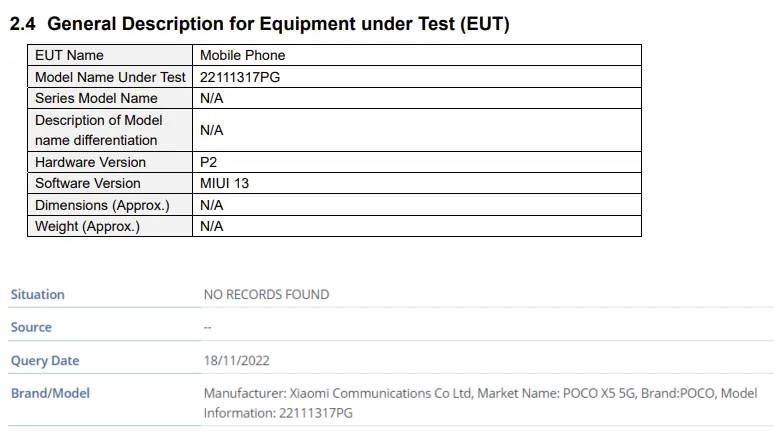Select the EUT Name label cell
The height and width of the screenshot is (436, 774).
pos(110,55)
